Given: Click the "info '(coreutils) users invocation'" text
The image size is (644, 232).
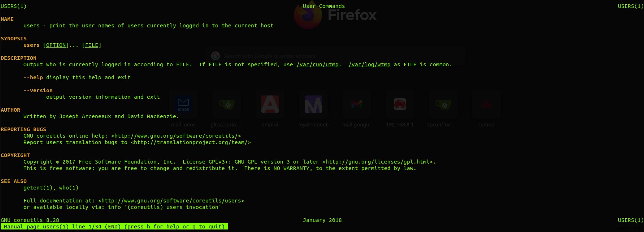Looking at the screenshot, I should pyautogui.click(x=165, y=207).
